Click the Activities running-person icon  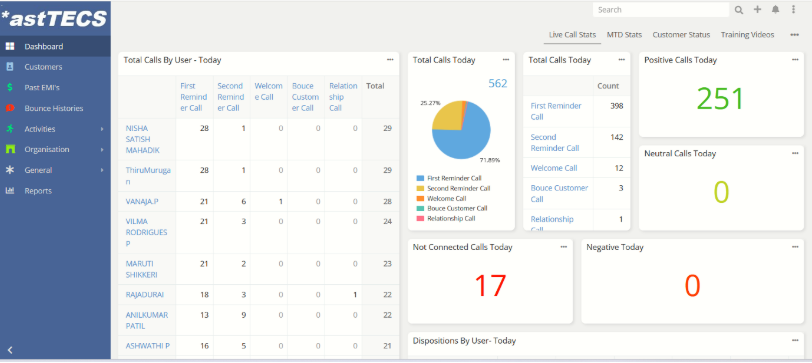pos(10,128)
